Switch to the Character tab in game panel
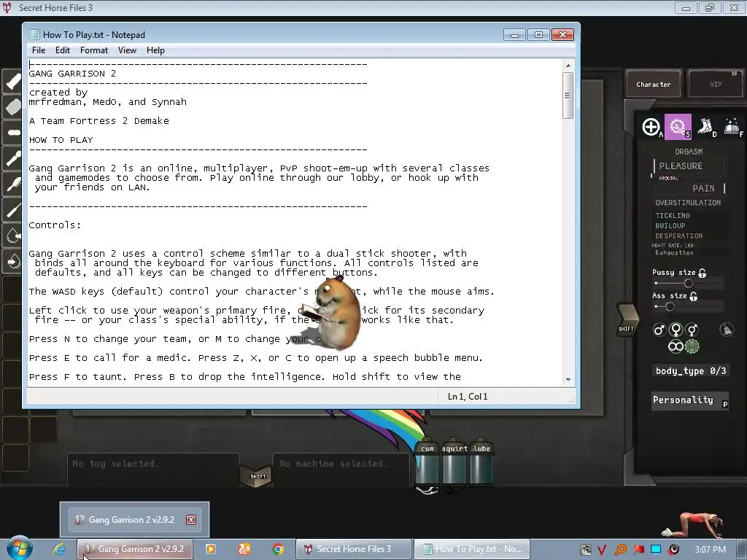 pyautogui.click(x=653, y=84)
